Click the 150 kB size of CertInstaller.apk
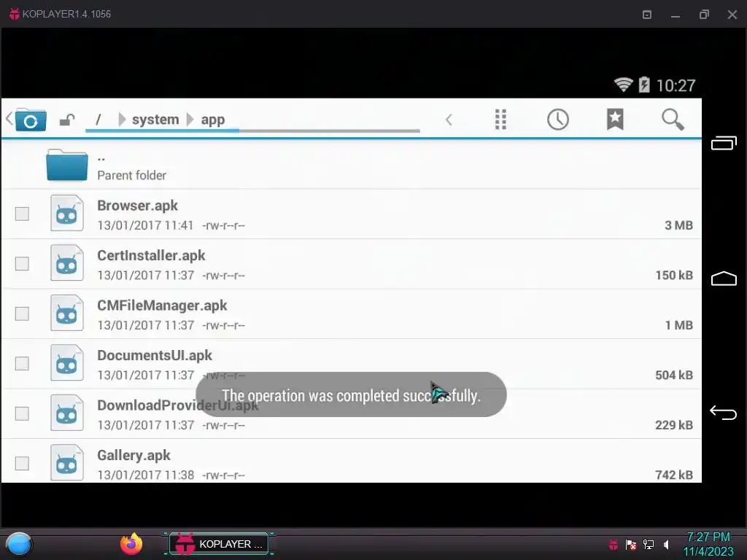This screenshot has width=747, height=560. tap(673, 275)
